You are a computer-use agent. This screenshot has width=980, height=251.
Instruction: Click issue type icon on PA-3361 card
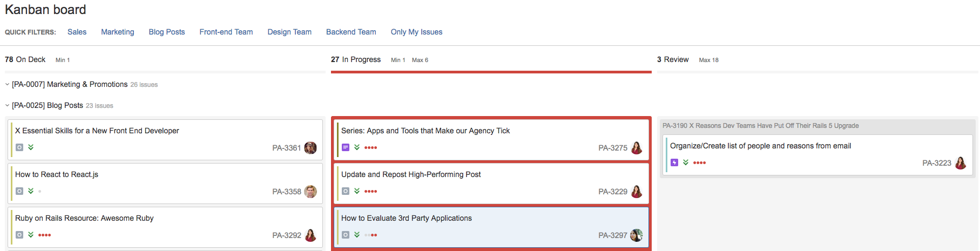click(19, 147)
